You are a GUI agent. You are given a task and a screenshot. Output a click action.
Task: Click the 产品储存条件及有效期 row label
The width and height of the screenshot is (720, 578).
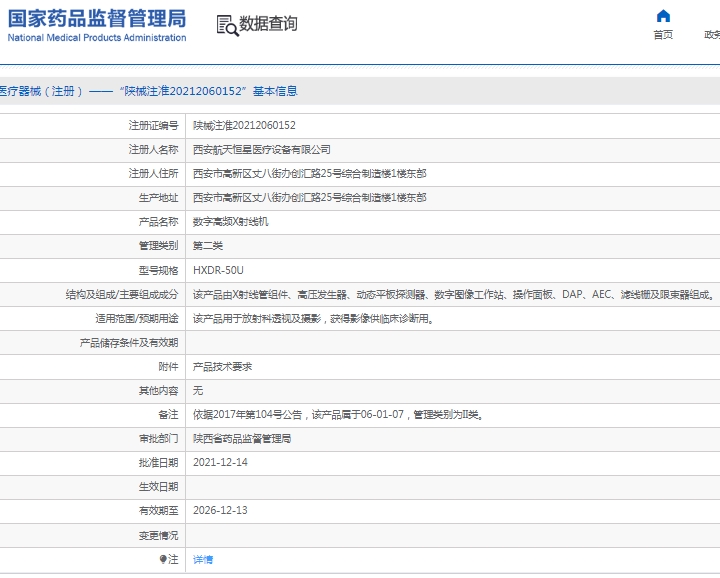click(x=129, y=342)
